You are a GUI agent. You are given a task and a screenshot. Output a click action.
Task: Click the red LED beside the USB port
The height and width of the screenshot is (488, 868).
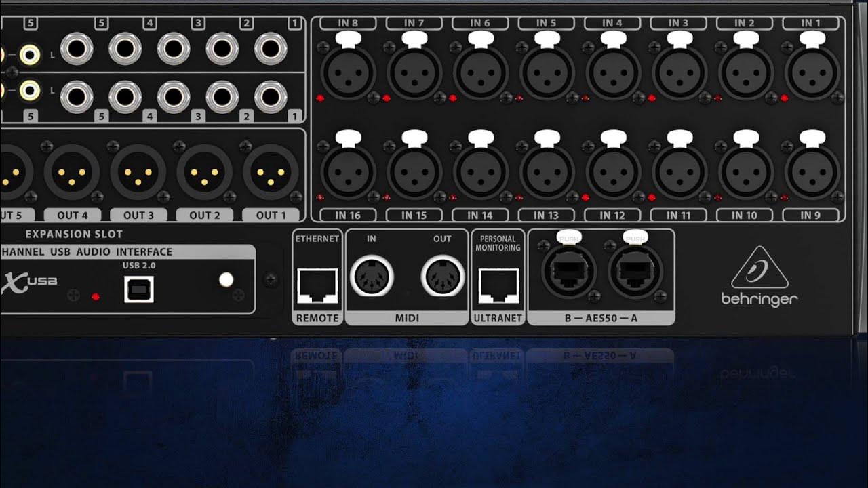coord(96,297)
